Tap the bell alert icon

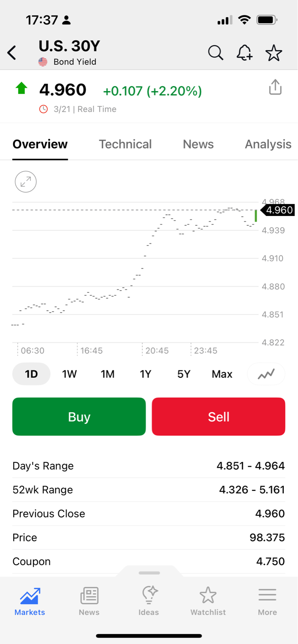coord(244,53)
